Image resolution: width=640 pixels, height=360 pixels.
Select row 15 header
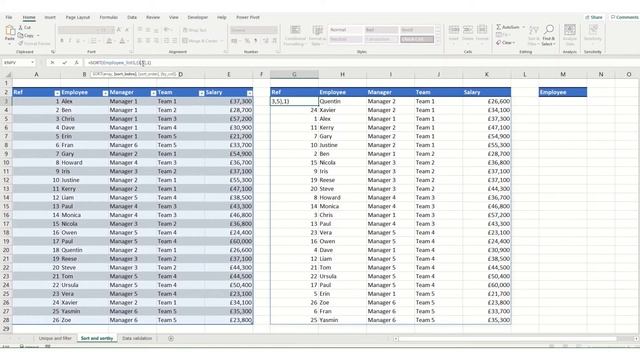point(6,206)
